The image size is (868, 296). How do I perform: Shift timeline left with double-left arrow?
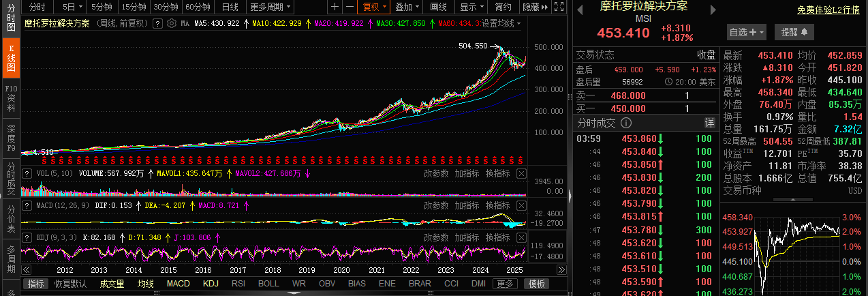click(26, 270)
